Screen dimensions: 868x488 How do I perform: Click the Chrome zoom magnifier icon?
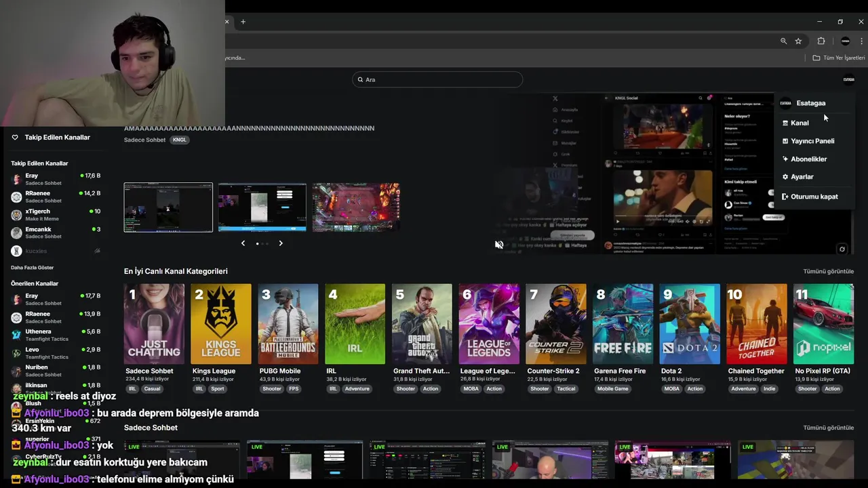[783, 41]
